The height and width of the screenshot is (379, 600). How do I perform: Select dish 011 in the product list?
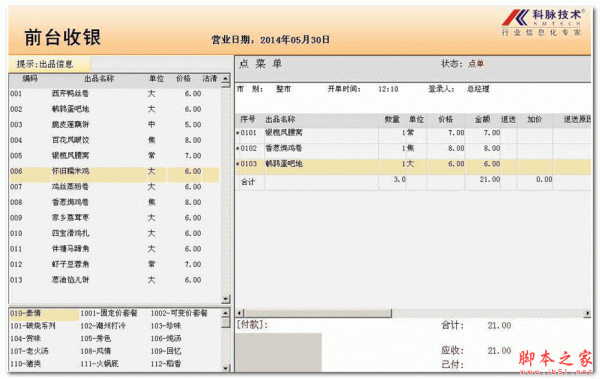tap(115, 249)
